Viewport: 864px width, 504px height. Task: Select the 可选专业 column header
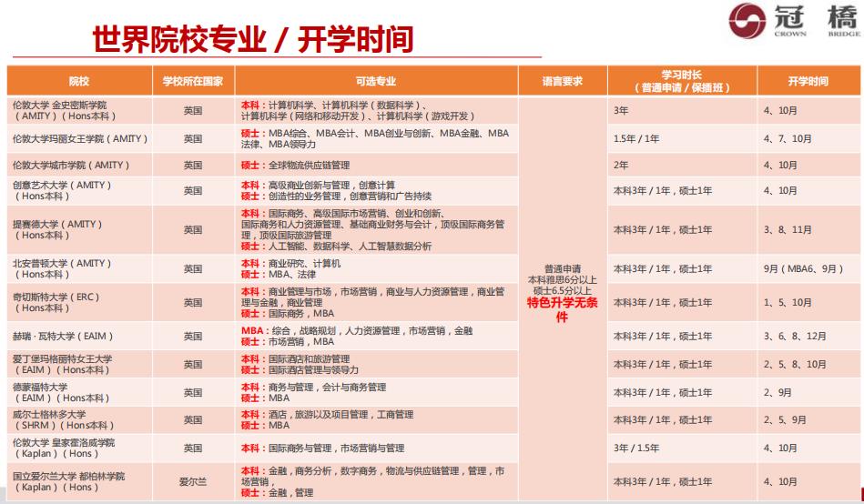376,81
